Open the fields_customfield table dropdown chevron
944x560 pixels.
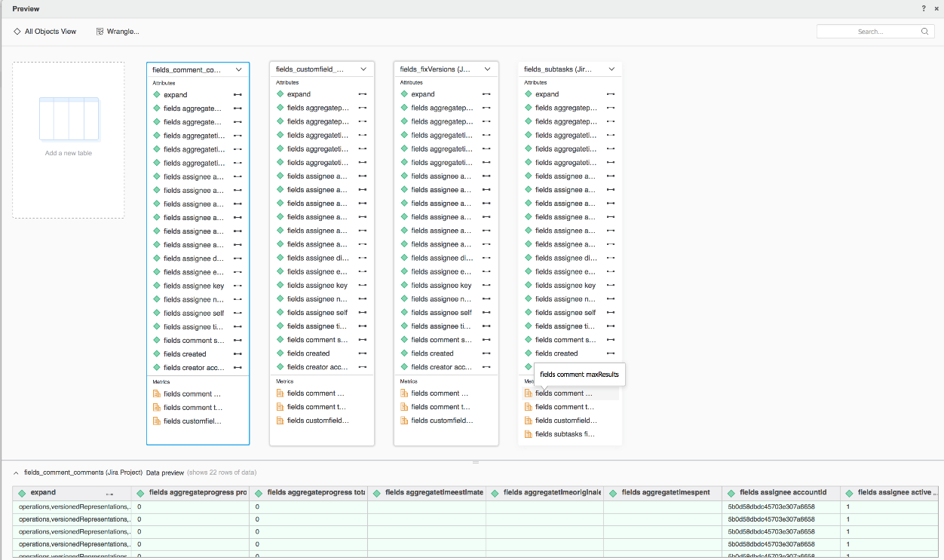(363, 69)
